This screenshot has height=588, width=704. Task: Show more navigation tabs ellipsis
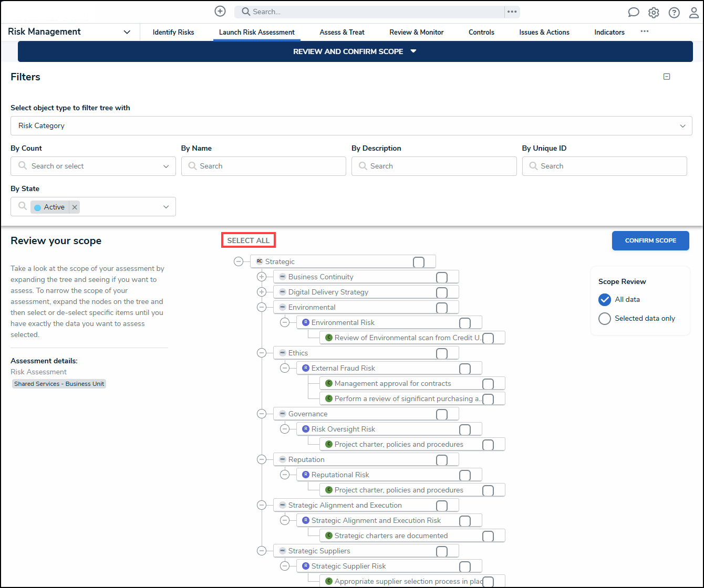pyautogui.click(x=645, y=31)
